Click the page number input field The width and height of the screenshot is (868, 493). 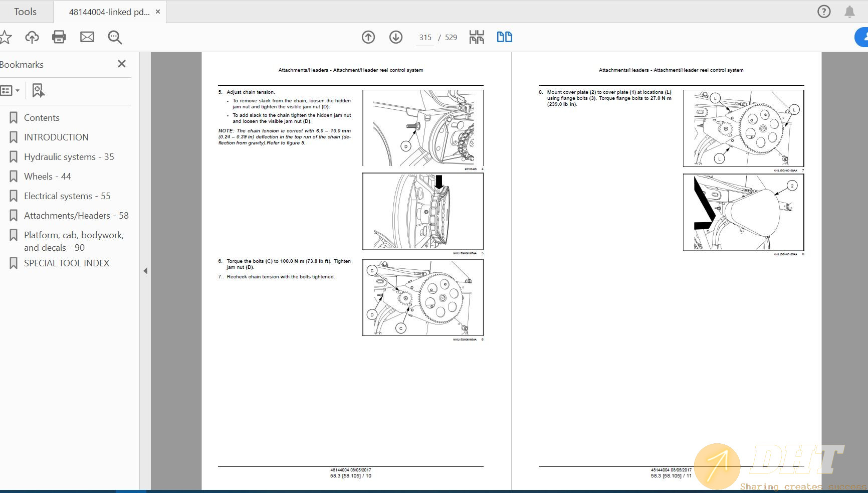click(x=425, y=38)
